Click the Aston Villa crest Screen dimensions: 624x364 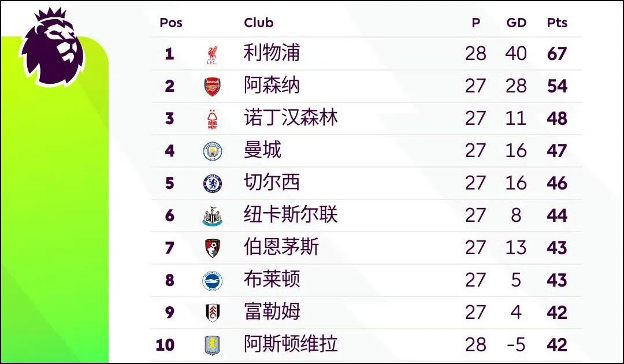click(212, 346)
